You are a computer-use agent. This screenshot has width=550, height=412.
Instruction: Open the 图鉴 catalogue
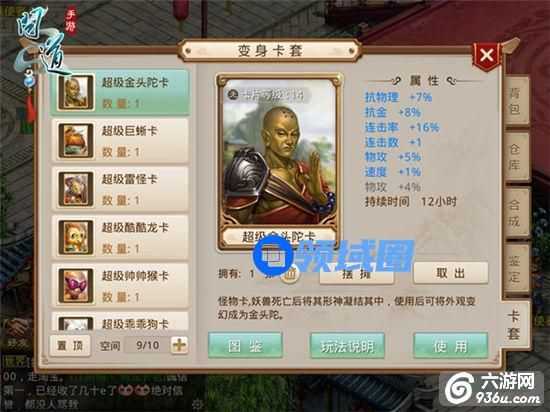coord(245,346)
